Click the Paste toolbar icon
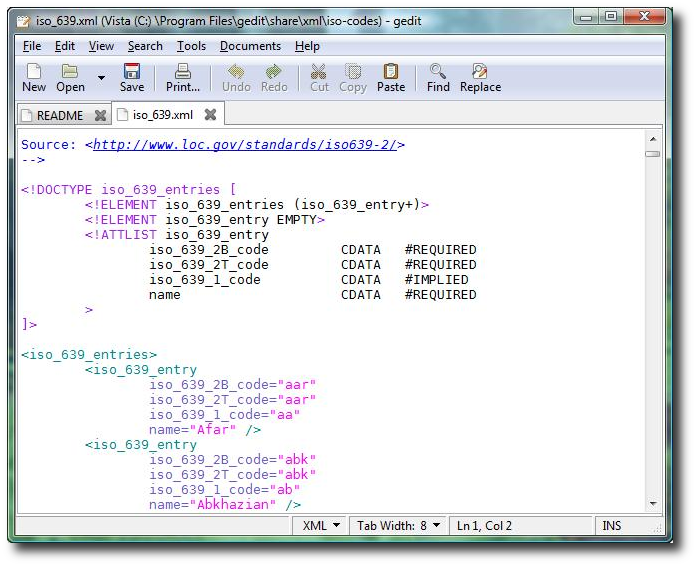Viewport: 696px width, 566px height. coord(391,77)
